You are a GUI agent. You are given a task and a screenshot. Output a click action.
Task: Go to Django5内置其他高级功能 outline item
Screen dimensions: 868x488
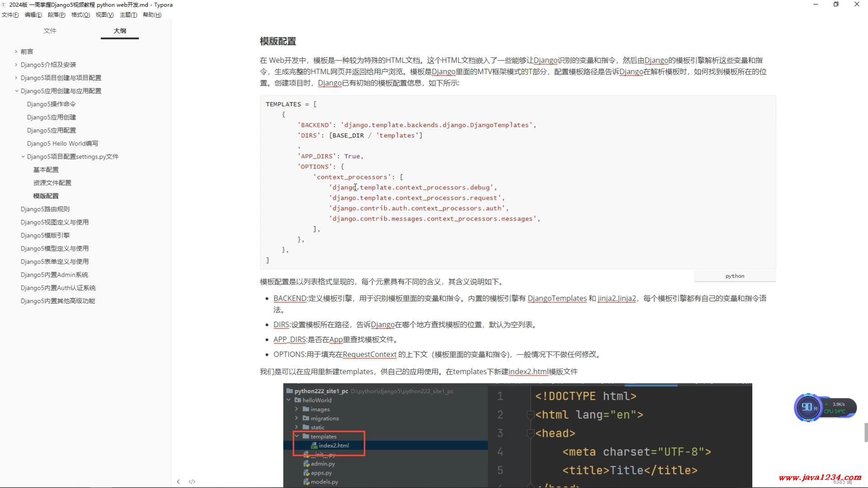coord(58,300)
